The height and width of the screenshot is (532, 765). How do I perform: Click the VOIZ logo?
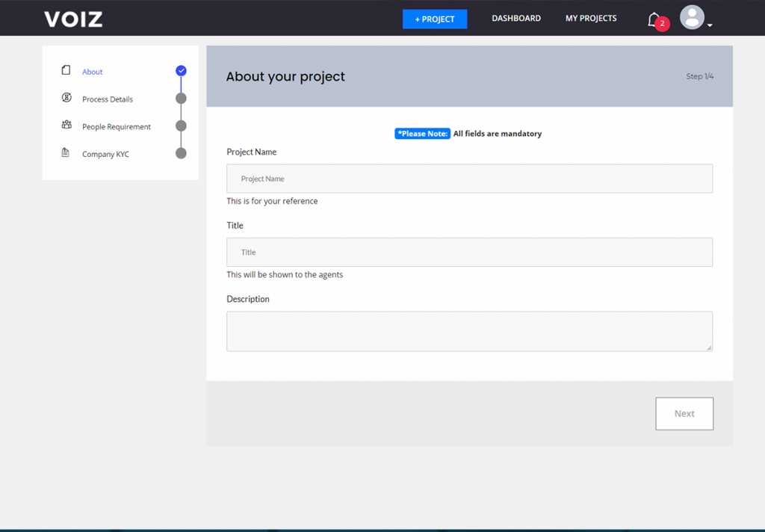(73, 19)
